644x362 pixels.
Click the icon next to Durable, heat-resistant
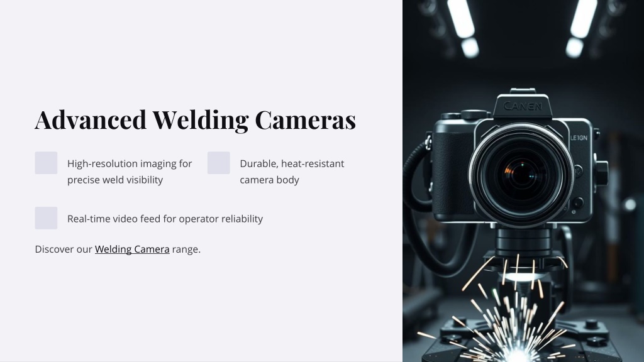tap(218, 163)
